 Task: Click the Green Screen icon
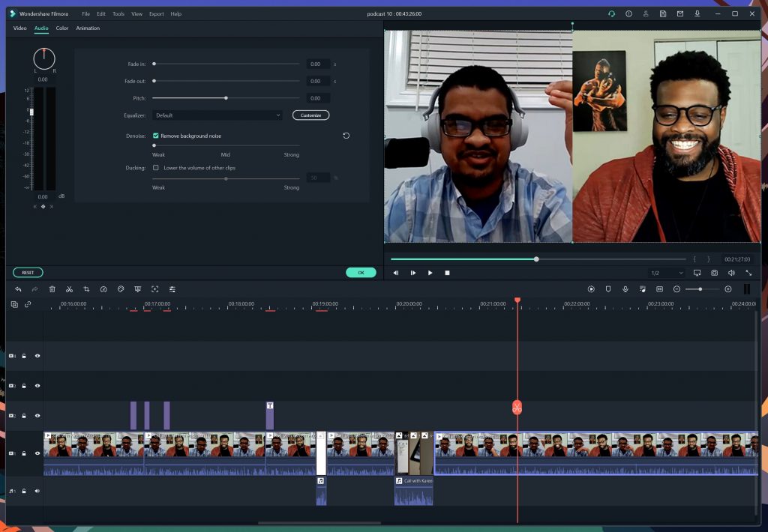tap(138, 289)
